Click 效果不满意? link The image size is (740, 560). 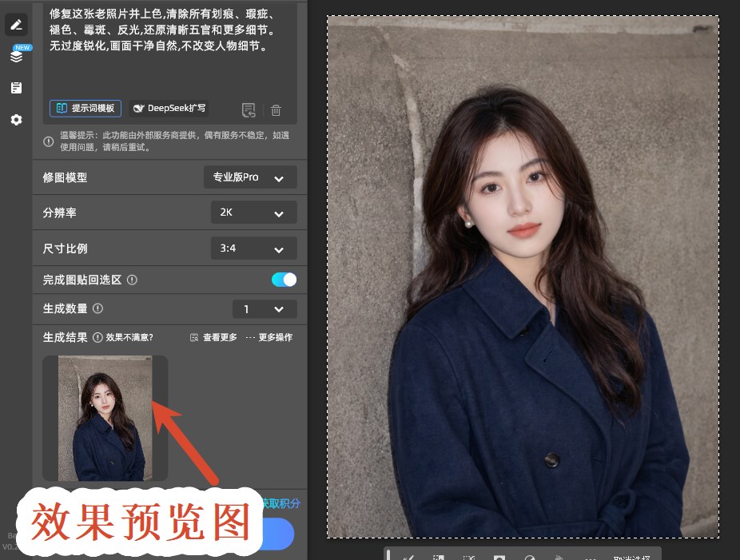coord(129,337)
